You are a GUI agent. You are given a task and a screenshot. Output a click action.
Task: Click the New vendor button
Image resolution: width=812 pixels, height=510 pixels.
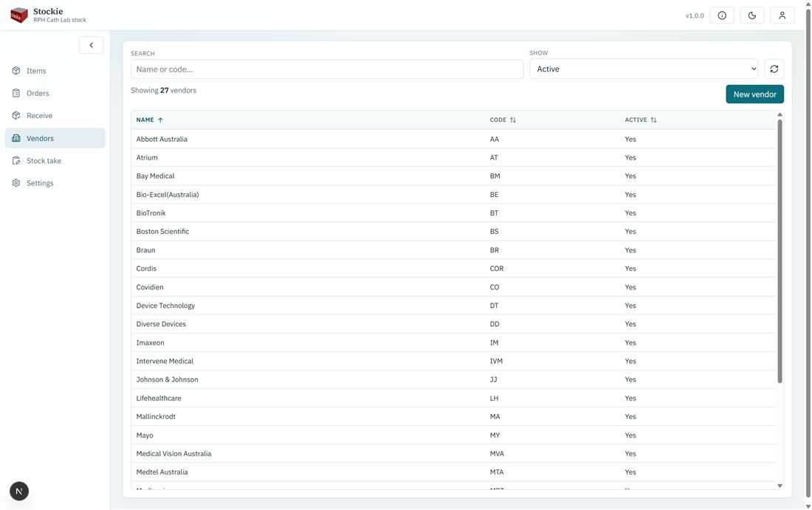coord(754,94)
